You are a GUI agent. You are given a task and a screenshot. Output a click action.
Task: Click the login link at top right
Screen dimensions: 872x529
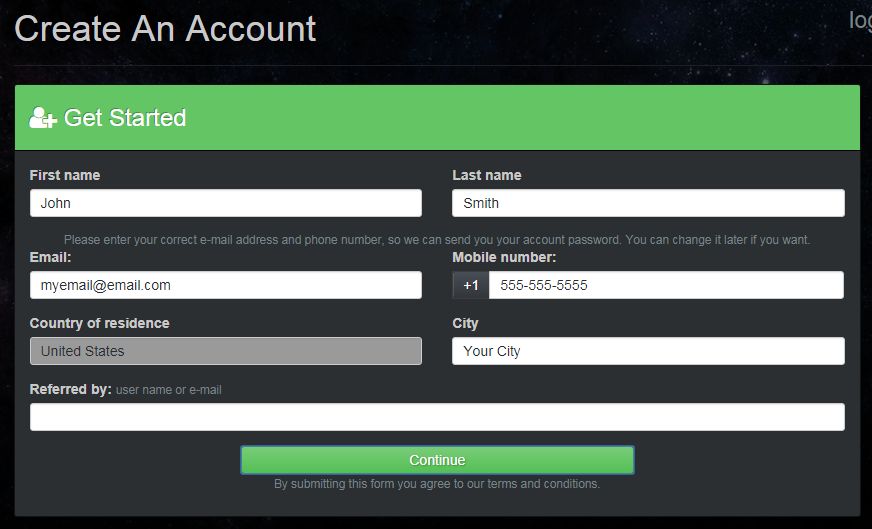click(859, 20)
